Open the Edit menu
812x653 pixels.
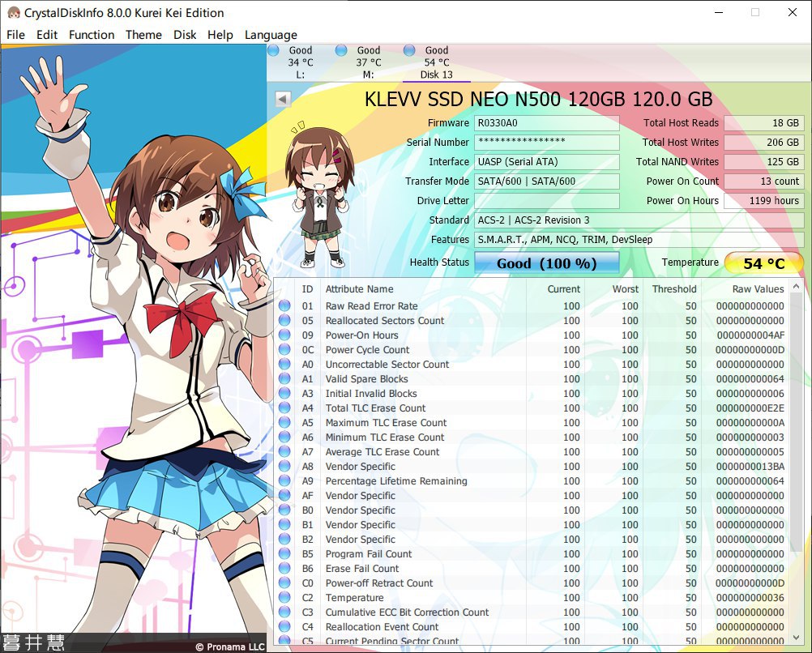tap(47, 35)
